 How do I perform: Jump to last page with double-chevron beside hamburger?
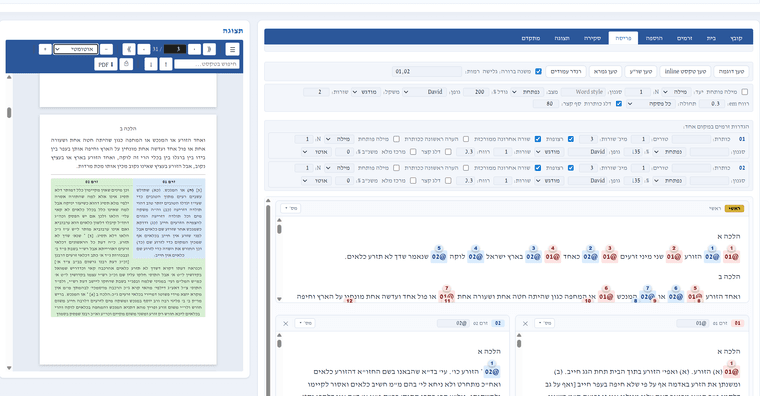pos(209,49)
